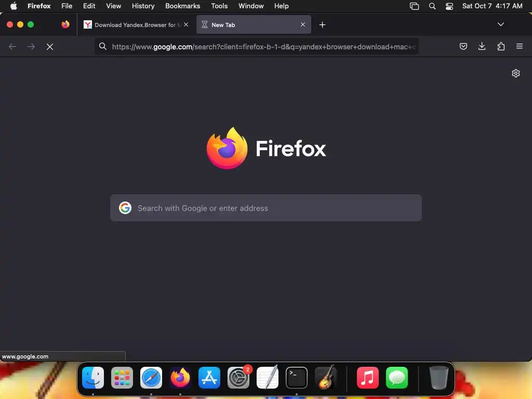The image size is (532, 399).
Task: Open Spotlight search in the menu bar
Action: pyautogui.click(x=432, y=6)
